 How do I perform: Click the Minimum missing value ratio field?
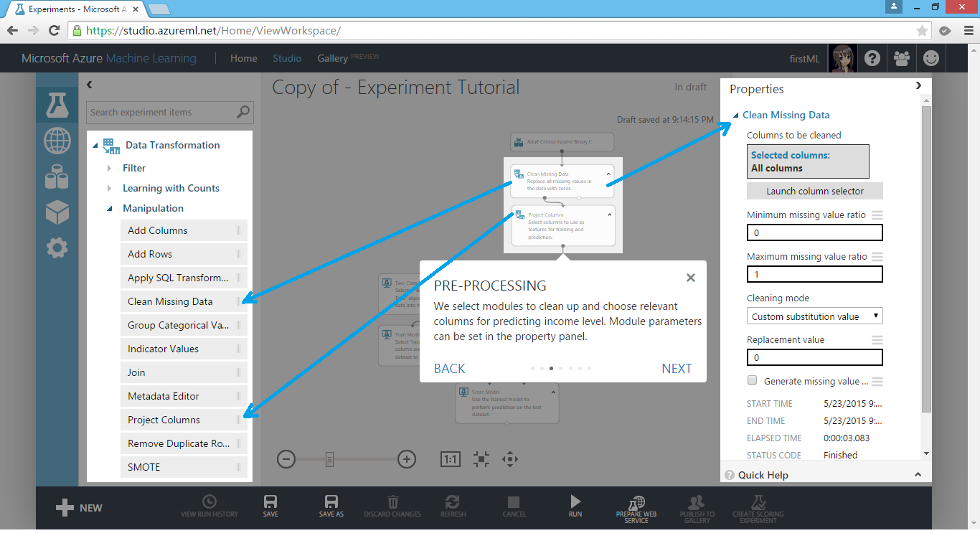point(815,232)
